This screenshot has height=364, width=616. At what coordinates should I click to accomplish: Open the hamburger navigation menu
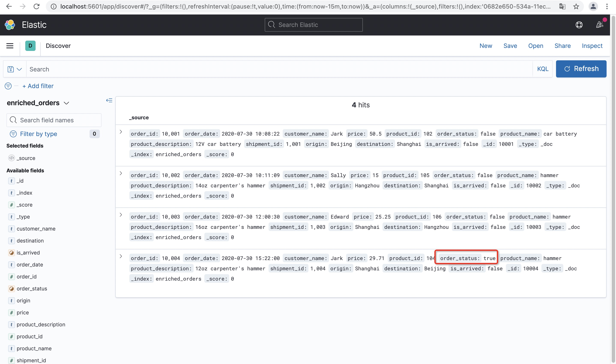(x=10, y=46)
